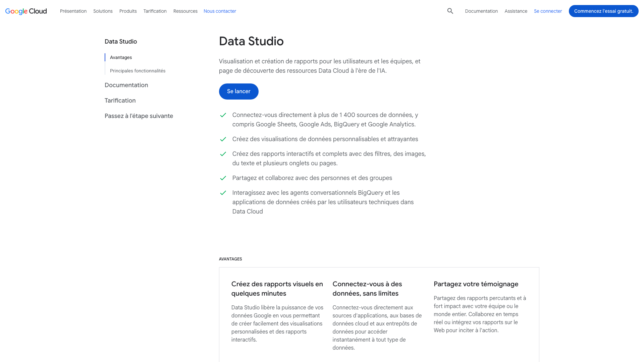
Task: Click the Se lancer button
Action: [239, 92]
